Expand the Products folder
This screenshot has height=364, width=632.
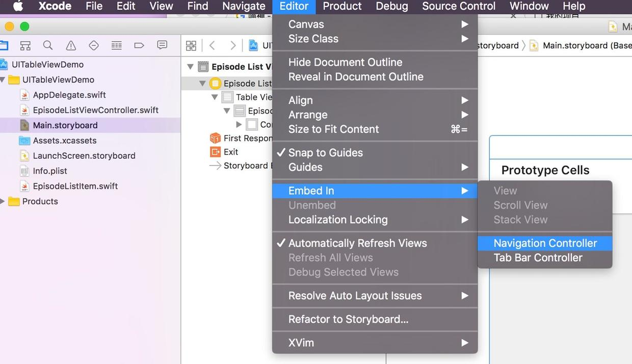pos(3,202)
